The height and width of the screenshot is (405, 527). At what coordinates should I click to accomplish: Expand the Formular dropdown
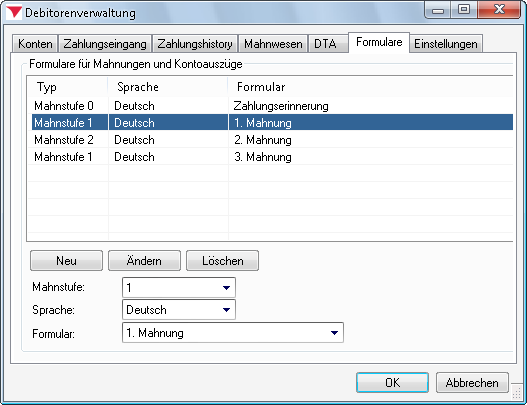click(233, 333)
